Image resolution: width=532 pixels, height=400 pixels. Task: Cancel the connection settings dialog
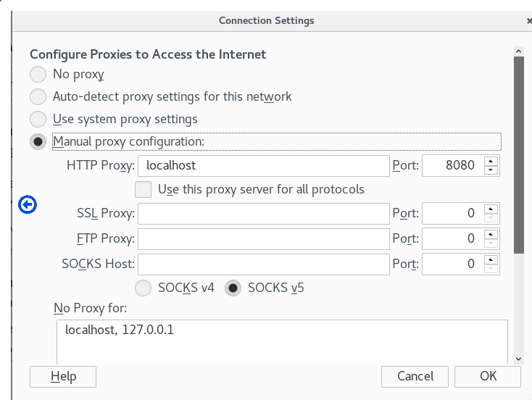[x=415, y=377]
